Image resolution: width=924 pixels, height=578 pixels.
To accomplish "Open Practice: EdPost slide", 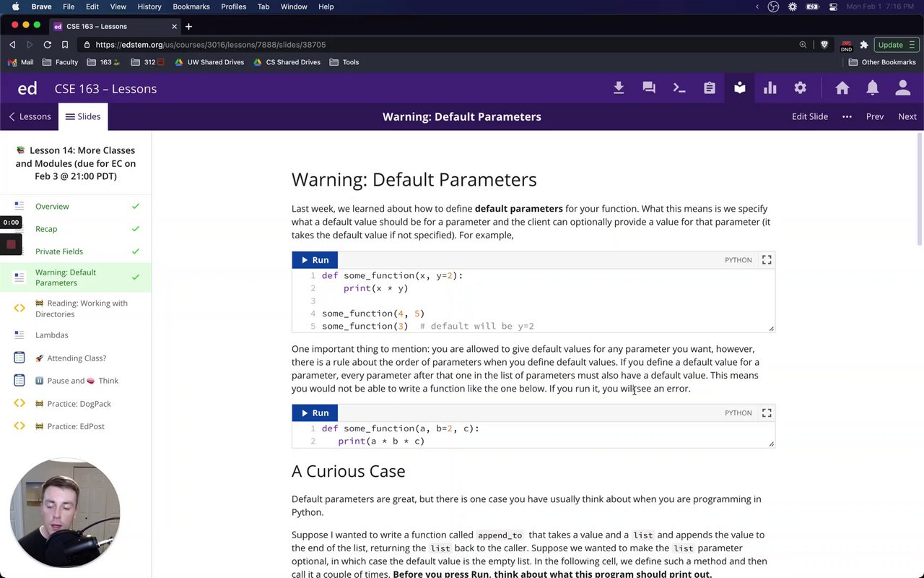I will coord(76,426).
